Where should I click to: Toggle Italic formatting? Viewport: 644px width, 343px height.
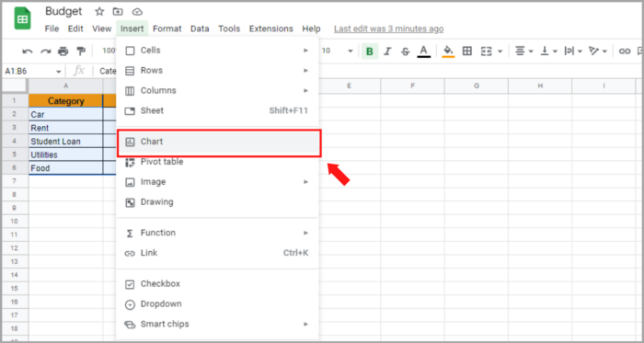tap(387, 51)
